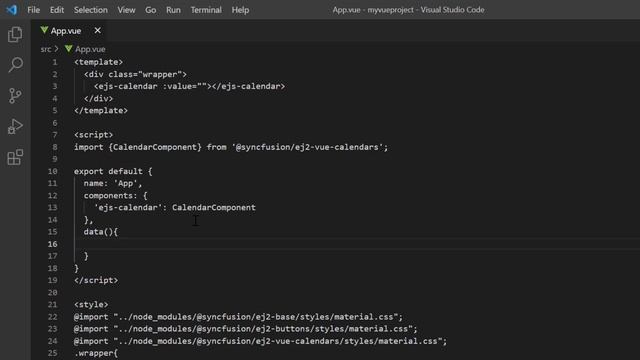Click the ej2-buttons material.css import line

point(246,329)
